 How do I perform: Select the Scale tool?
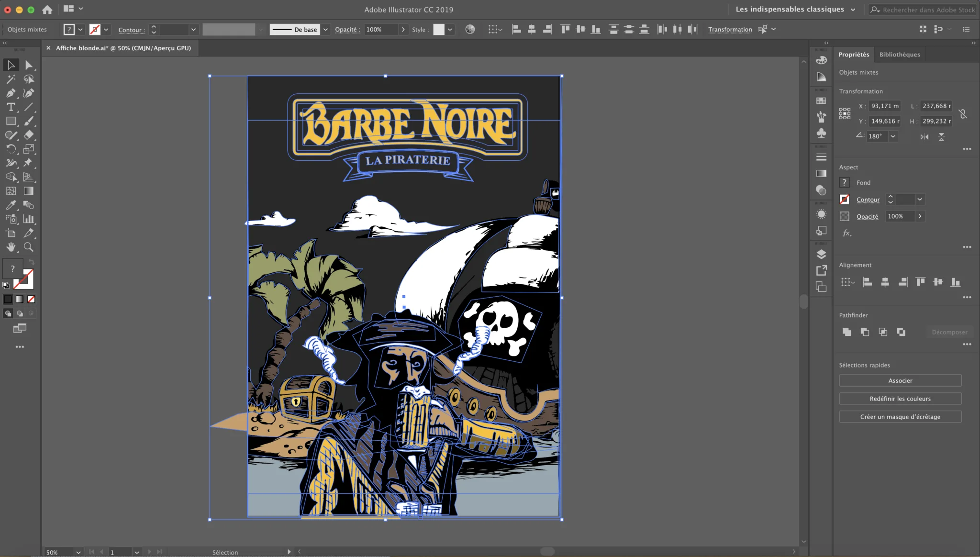point(29,149)
